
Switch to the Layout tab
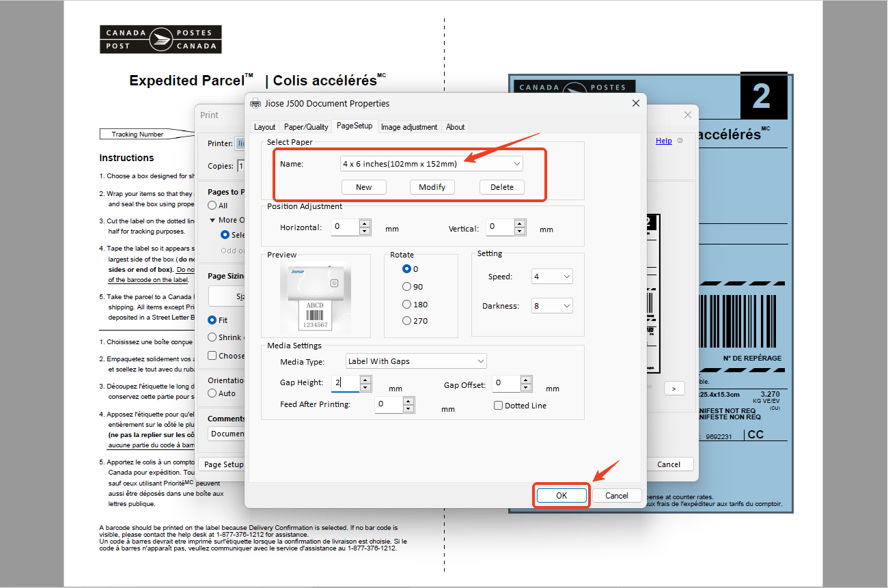pos(264,126)
